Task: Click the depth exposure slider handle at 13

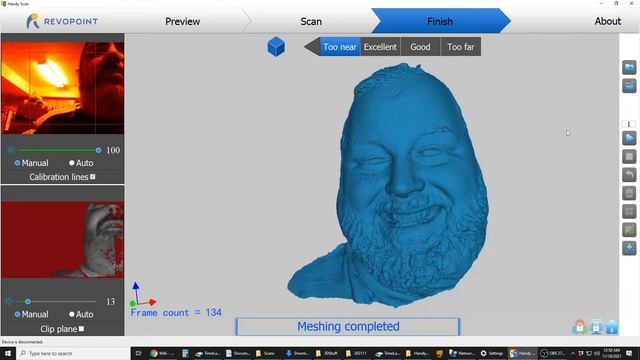Action: [28, 302]
